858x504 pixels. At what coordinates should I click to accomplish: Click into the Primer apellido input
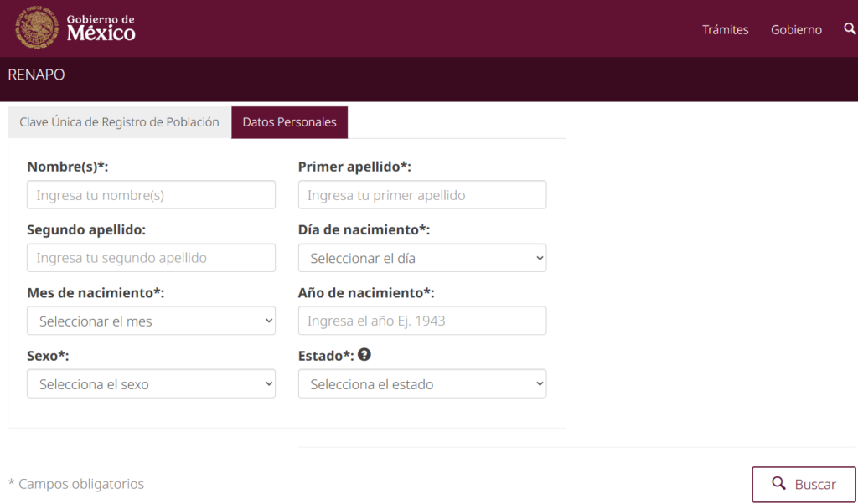[x=421, y=195]
